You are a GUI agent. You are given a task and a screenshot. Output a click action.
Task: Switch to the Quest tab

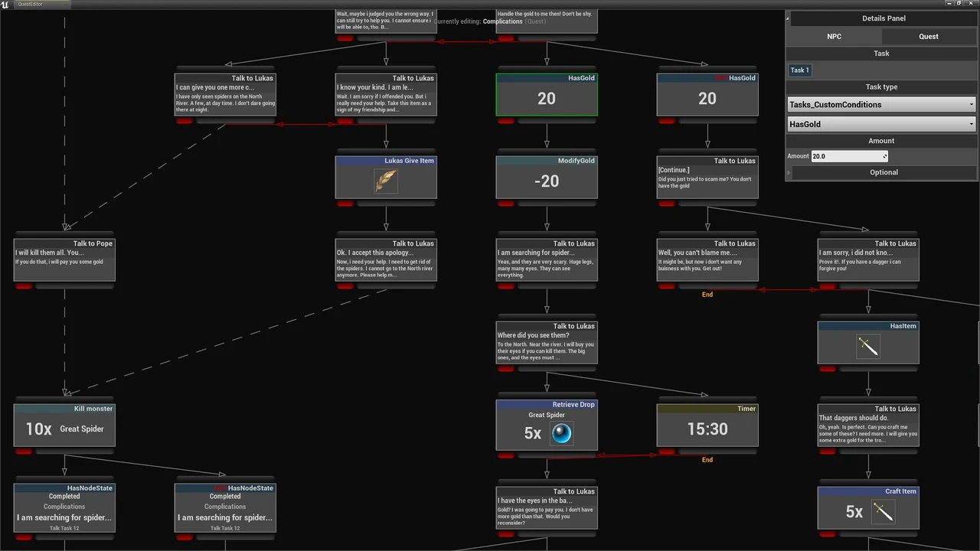click(x=928, y=36)
